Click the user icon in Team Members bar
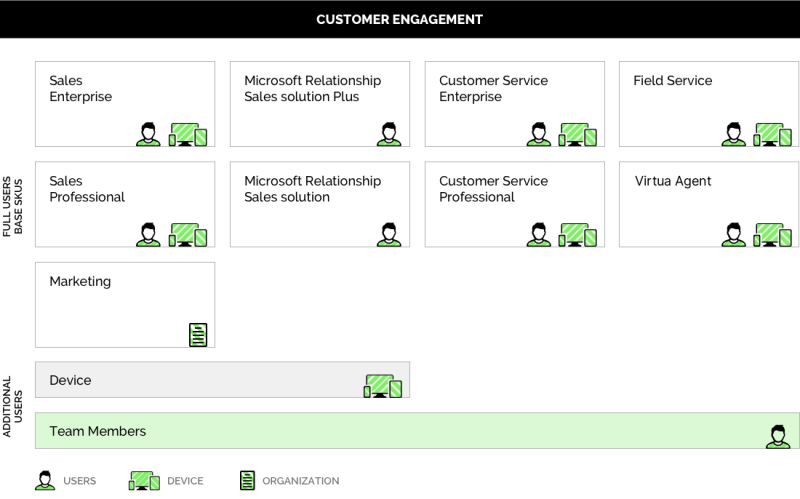The width and height of the screenshot is (800, 499). point(777,436)
